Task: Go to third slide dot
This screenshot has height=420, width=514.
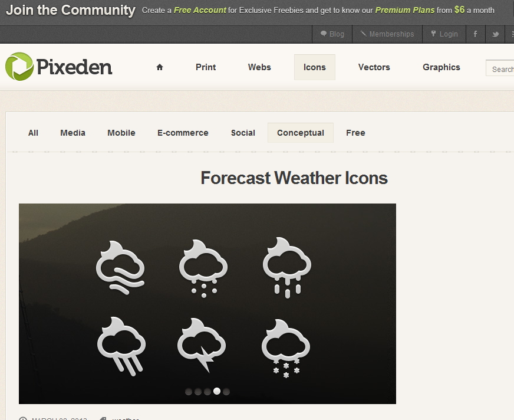Action: (207, 392)
